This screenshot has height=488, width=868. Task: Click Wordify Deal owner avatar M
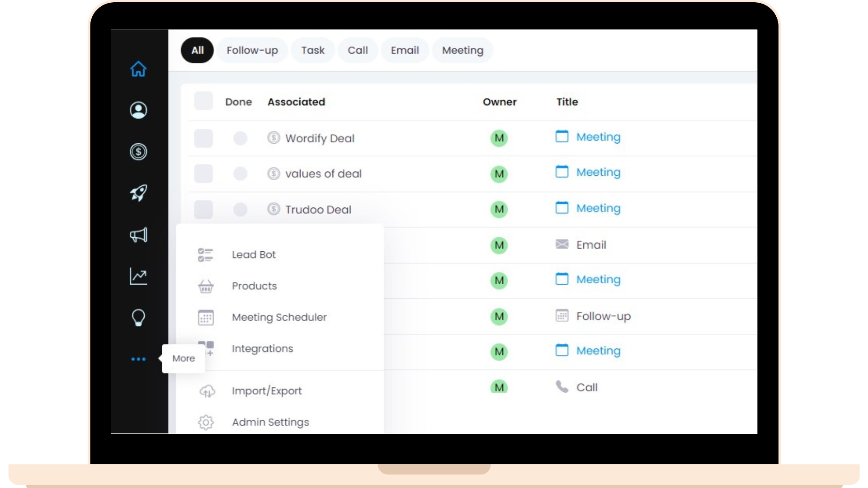coord(499,138)
